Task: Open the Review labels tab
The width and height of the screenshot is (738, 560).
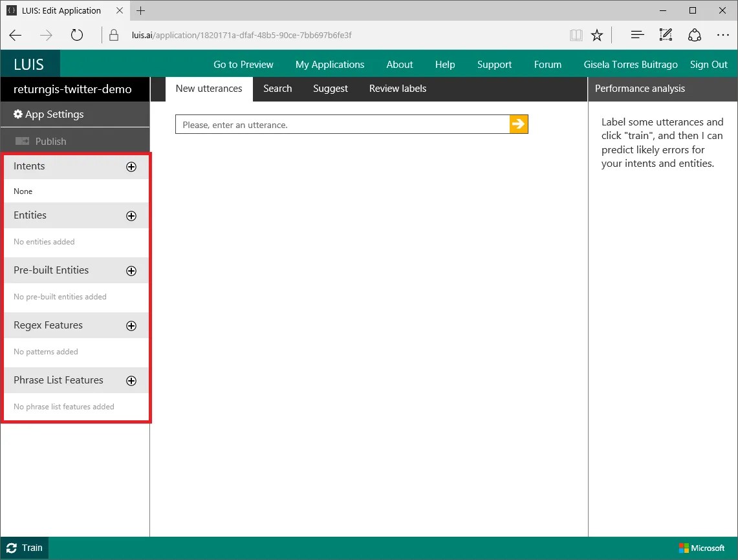Action: click(398, 89)
